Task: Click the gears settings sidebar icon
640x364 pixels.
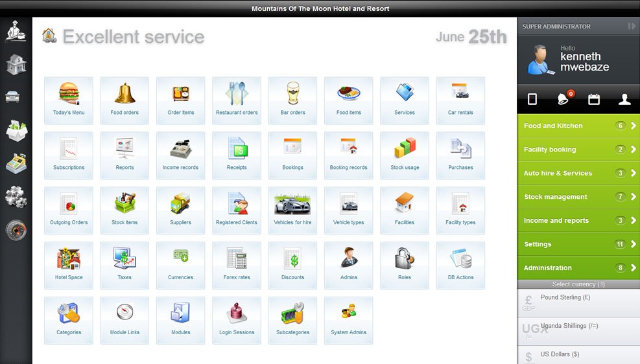Action: point(16,197)
